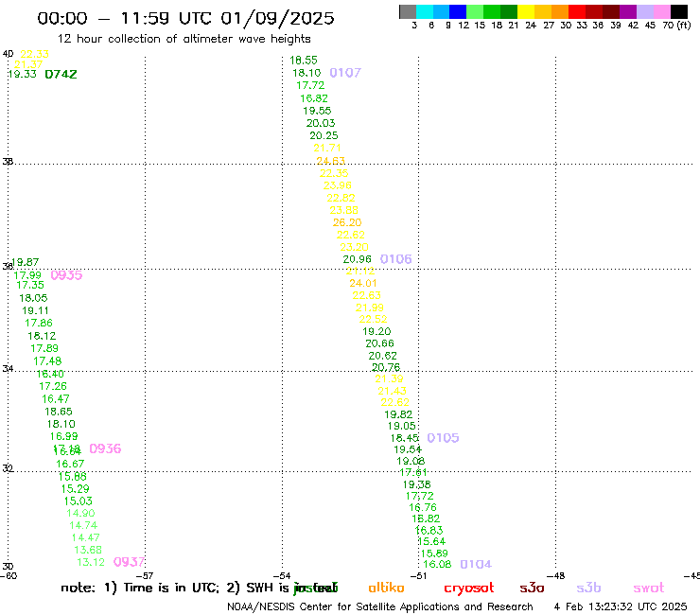The image size is (700, 615).
Task: Click the reading 16.08 beside 0104
Action: 437,565
